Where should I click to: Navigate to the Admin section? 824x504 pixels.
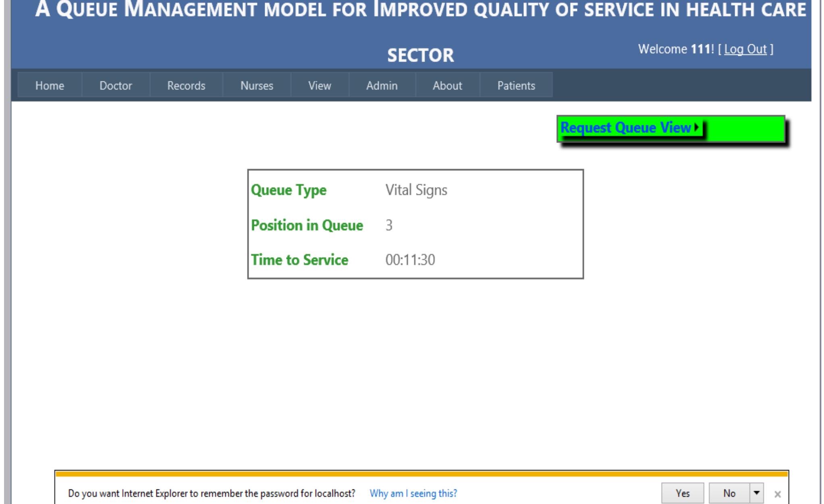tap(382, 86)
